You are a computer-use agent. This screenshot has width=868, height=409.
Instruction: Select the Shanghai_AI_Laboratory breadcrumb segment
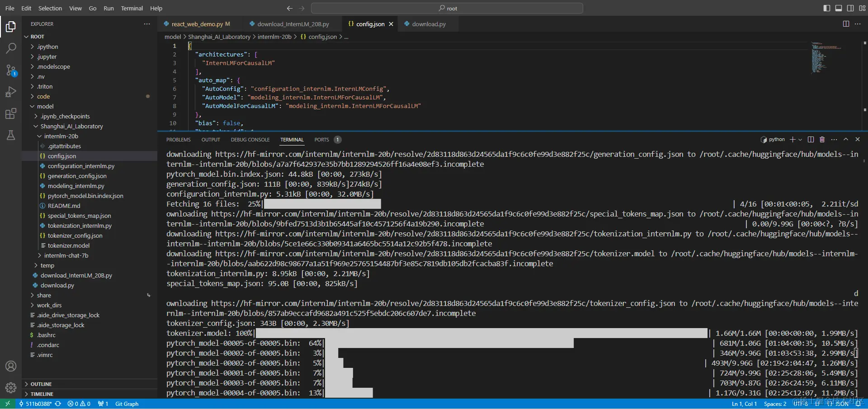coord(219,37)
